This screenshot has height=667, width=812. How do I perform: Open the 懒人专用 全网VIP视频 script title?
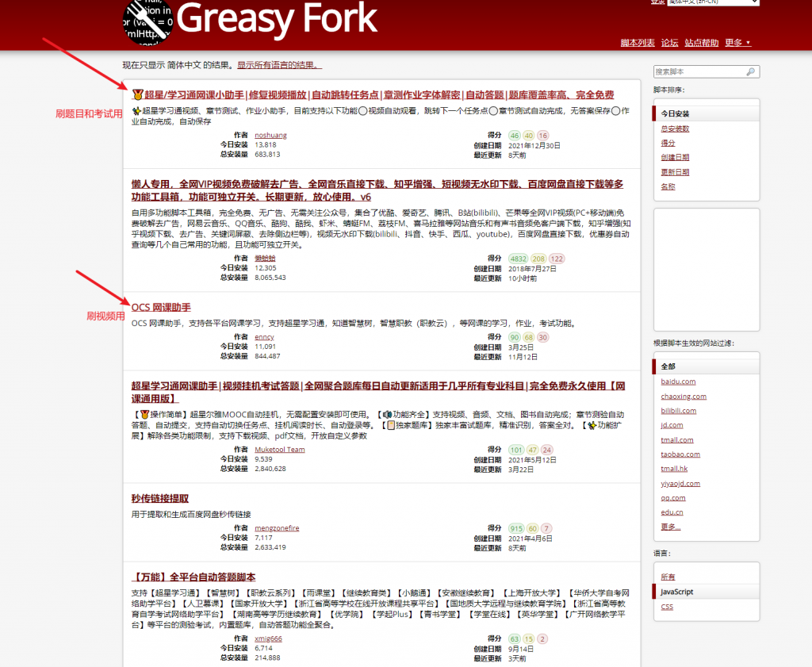377,190
